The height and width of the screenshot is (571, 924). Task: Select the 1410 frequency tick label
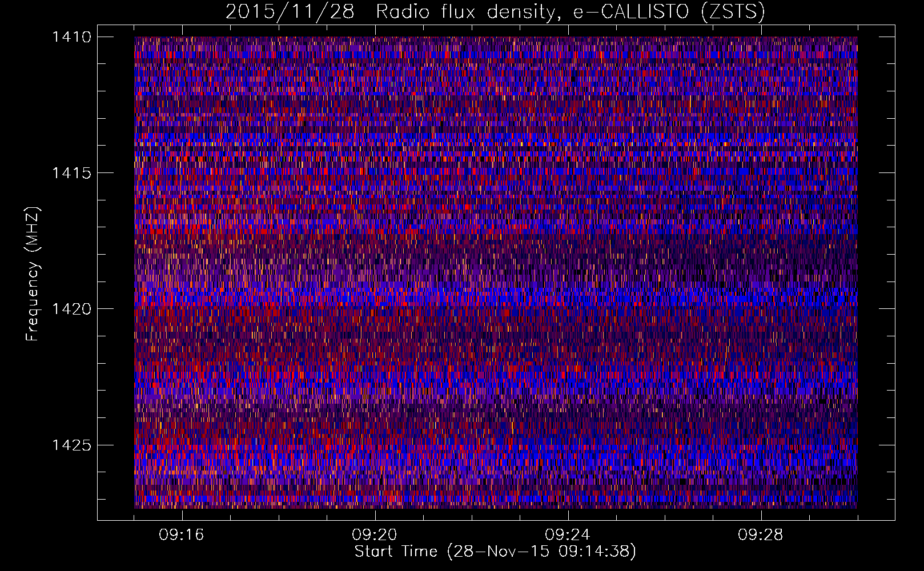click(x=71, y=37)
